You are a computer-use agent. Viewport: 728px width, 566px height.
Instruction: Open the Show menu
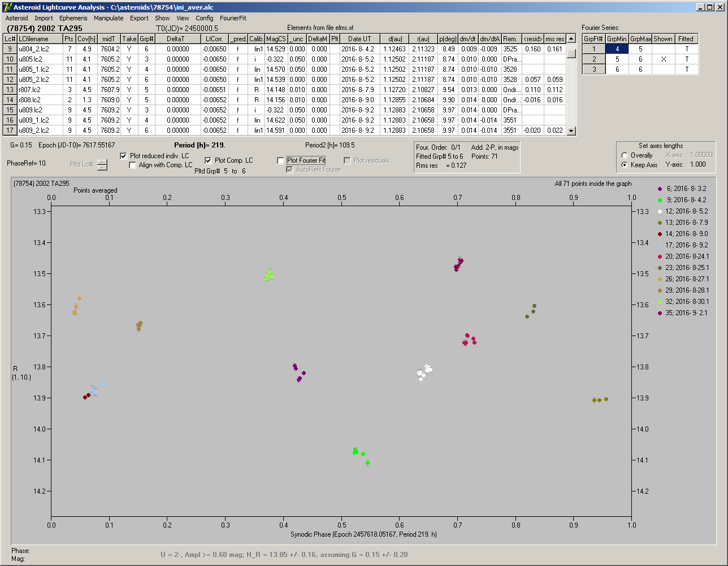pyautogui.click(x=162, y=18)
